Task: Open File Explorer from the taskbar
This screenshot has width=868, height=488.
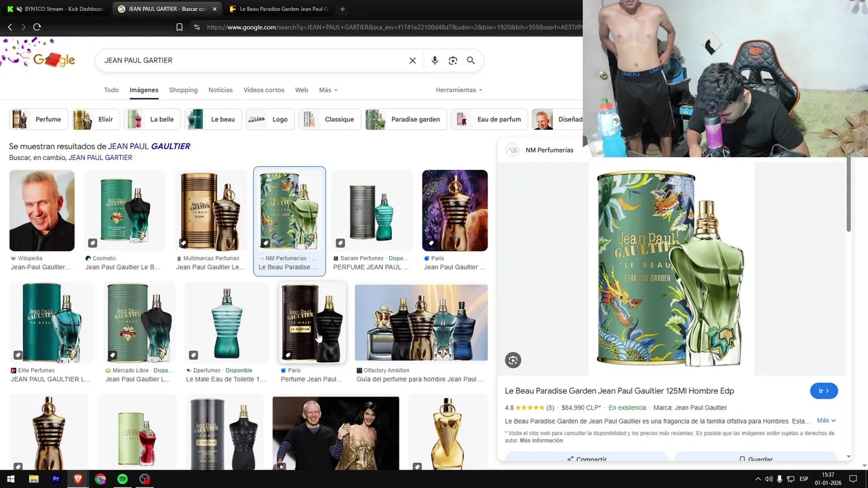Action: [33, 479]
